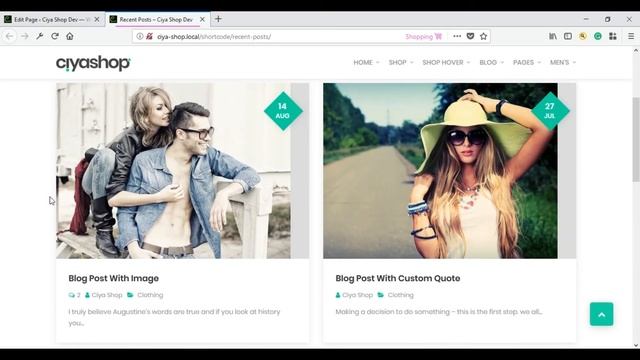This screenshot has height=360, width=640.
Task: Open a new browser tab
Action: [x=218, y=19]
